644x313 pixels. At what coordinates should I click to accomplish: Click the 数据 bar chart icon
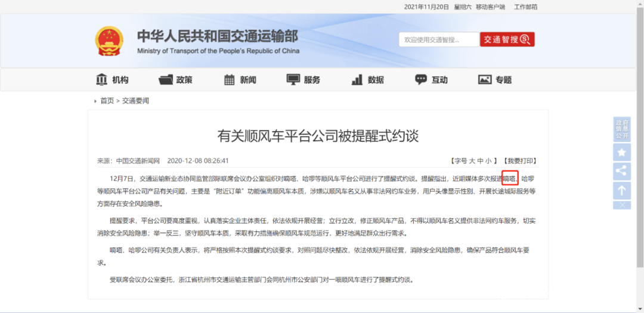(x=357, y=80)
